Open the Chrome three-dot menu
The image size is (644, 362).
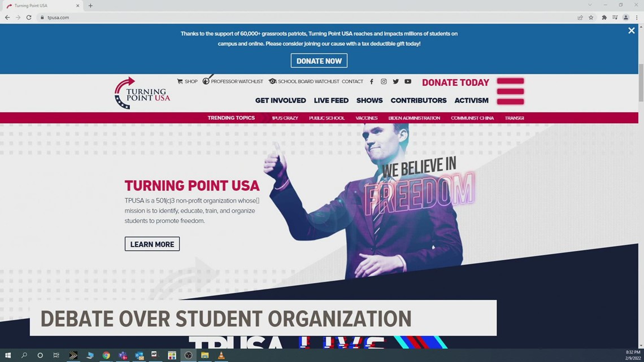click(637, 18)
